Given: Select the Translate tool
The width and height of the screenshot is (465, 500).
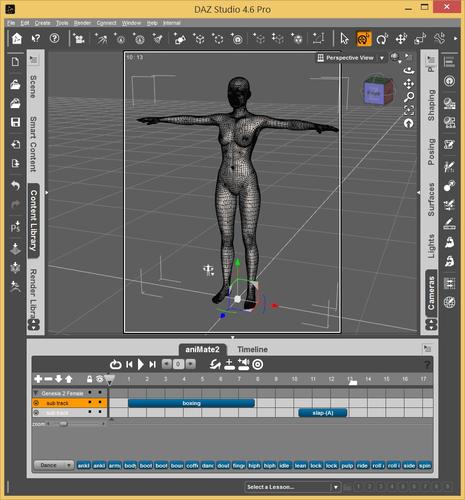Looking at the screenshot, I should [401, 39].
